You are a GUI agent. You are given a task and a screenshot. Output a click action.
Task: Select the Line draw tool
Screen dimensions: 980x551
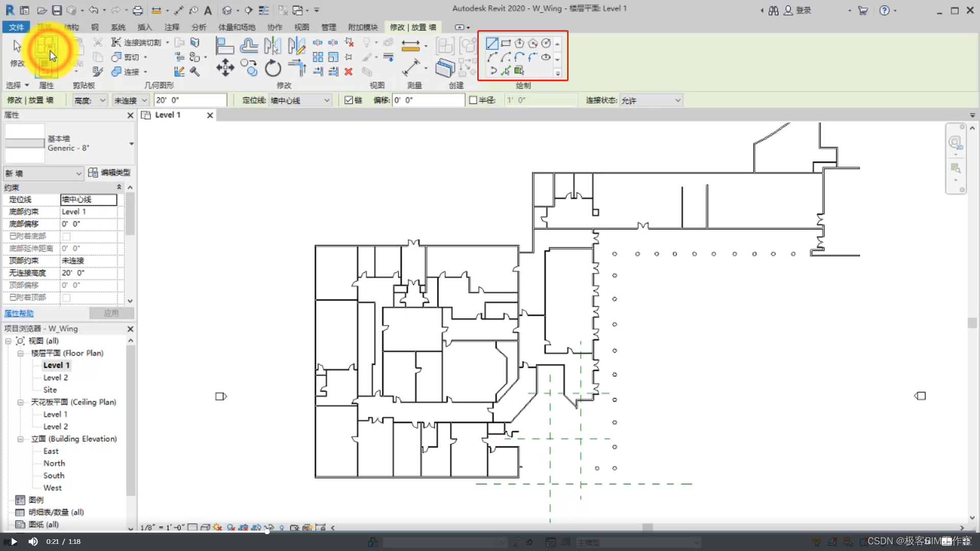tap(492, 43)
